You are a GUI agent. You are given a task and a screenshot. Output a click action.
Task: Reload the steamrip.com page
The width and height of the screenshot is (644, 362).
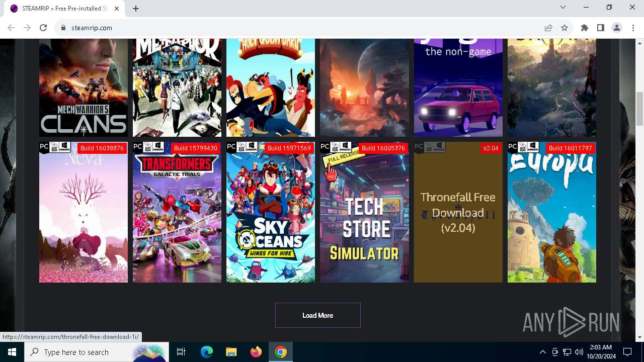(x=43, y=28)
